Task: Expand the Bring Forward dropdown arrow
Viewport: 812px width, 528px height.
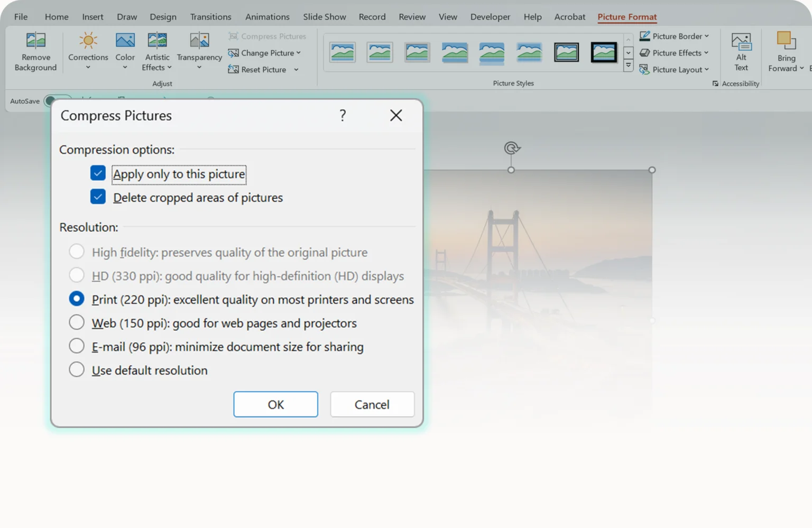Action: tap(802, 68)
